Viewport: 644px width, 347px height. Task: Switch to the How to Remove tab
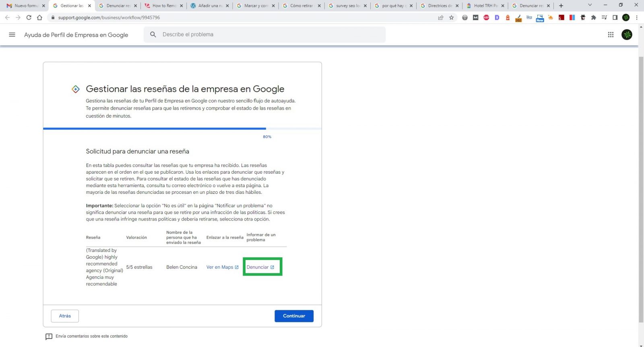pyautogui.click(x=163, y=6)
